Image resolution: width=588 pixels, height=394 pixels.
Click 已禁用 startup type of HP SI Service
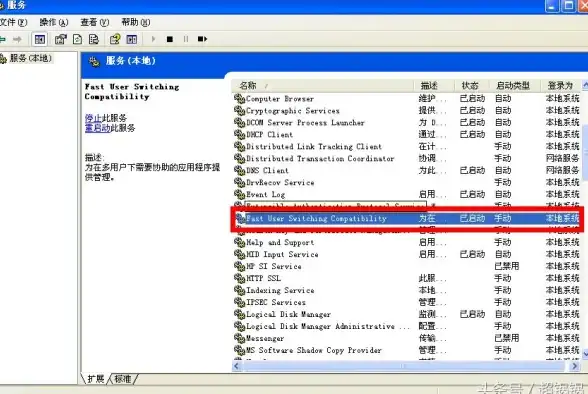tap(507, 267)
